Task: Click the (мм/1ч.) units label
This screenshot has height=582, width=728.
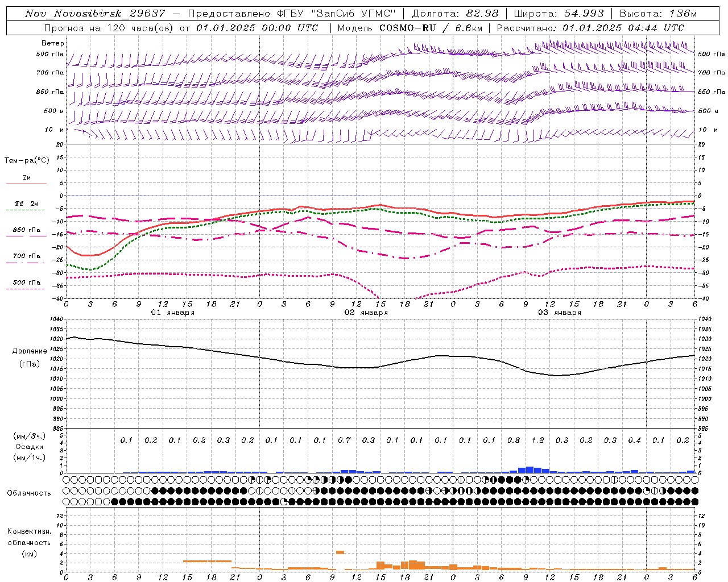Action: point(29,458)
